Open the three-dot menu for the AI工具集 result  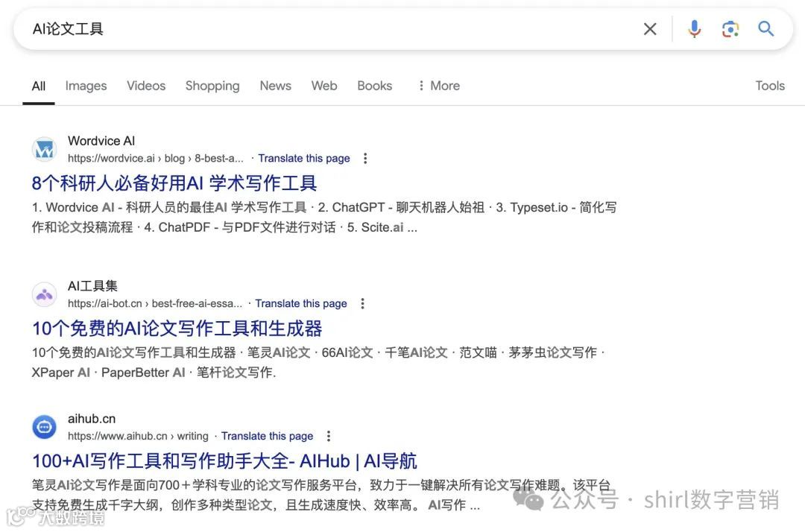pos(362,304)
